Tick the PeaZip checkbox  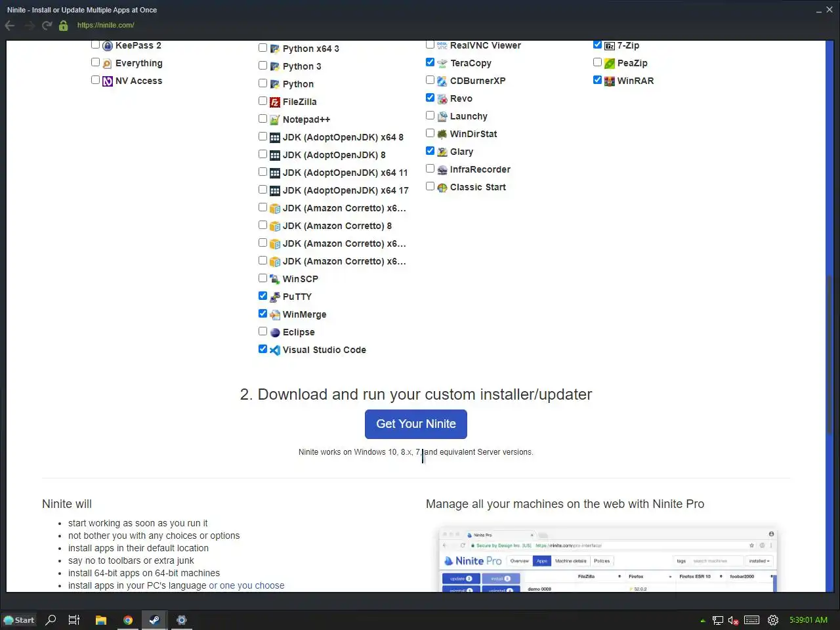pyautogui.click(x=597, y=62)
